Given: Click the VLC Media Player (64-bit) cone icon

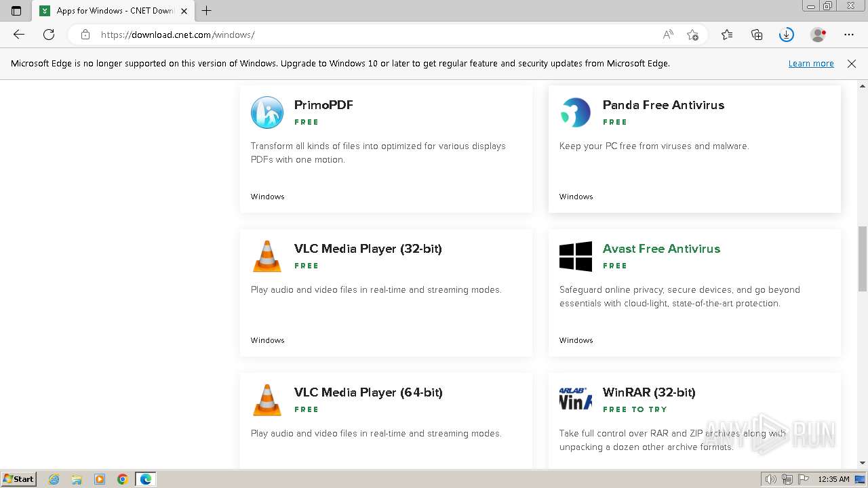Looking at the screenshot, I should pos(267,400).
